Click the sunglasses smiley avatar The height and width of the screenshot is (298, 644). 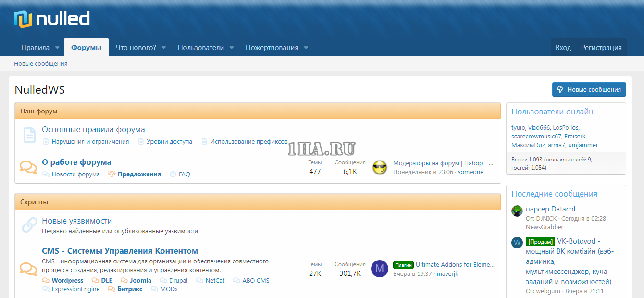click(380, 167)
